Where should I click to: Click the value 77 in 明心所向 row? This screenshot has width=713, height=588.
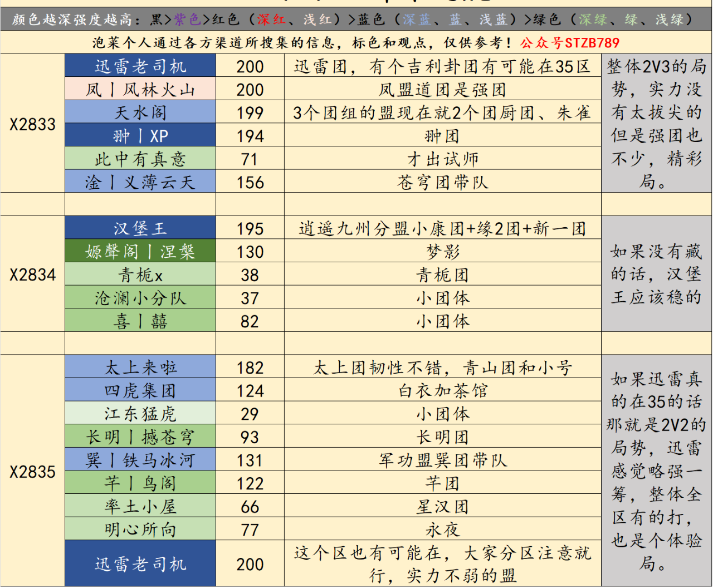tap(250, 529)
